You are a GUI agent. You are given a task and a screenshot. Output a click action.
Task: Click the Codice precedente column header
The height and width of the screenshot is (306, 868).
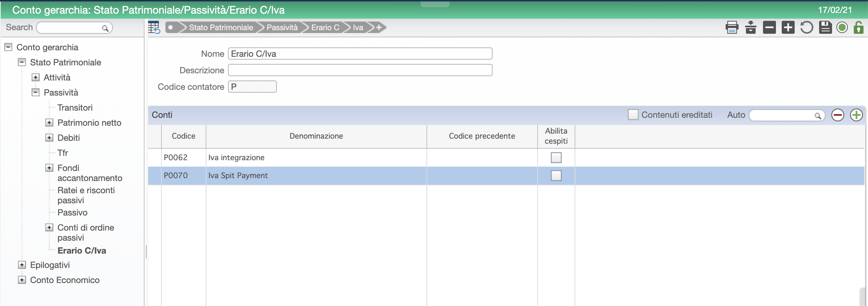coord(482,136)
